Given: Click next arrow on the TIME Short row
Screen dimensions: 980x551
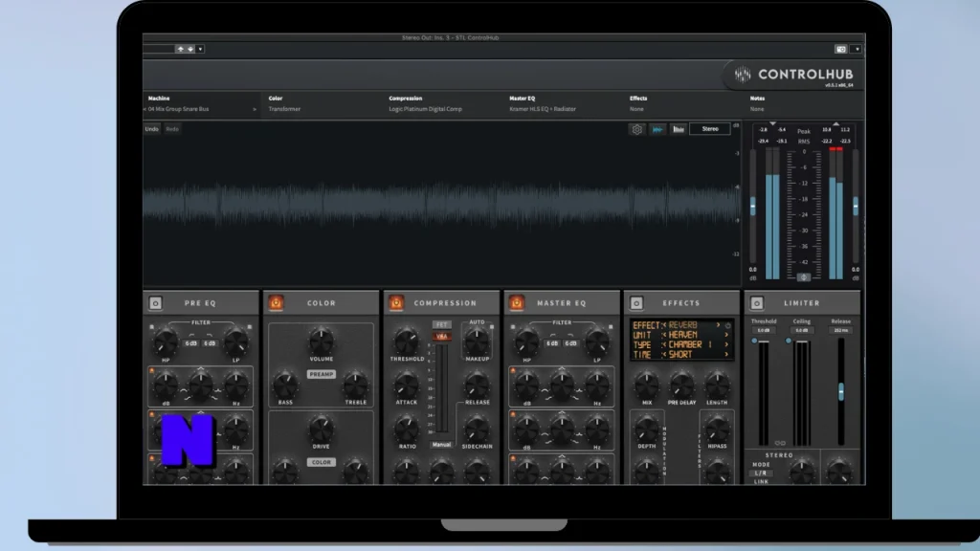Looking at the screenshot, I should (x=726, y=354).
